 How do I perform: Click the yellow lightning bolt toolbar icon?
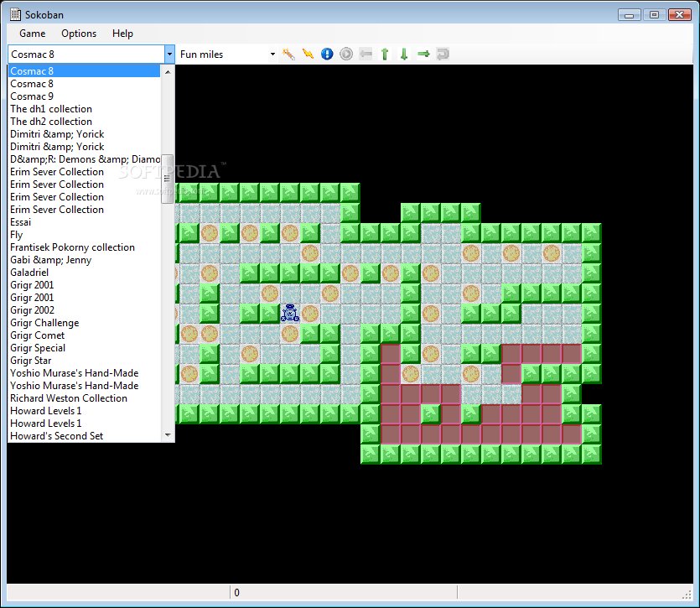pos(308,54)
